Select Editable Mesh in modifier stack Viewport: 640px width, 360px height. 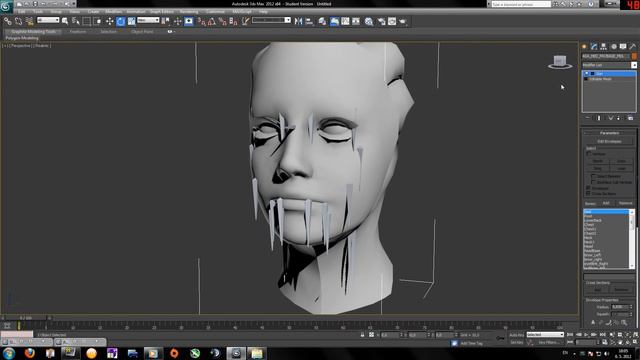pos(600,79)
